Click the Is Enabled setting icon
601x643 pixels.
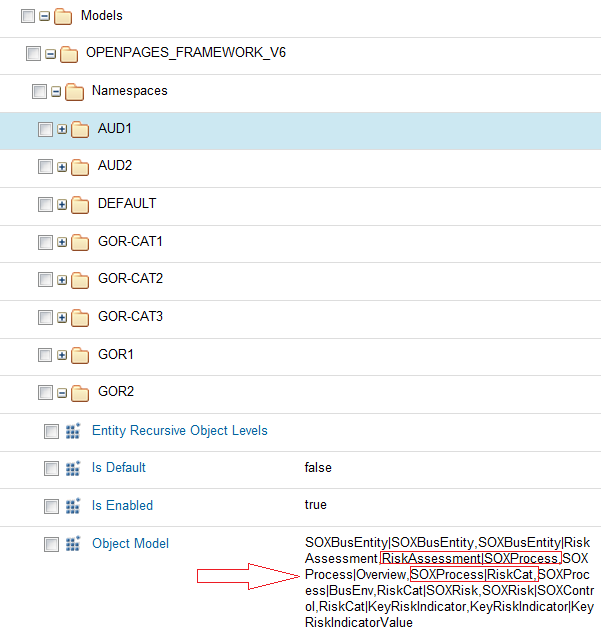(x=73, y=506)
